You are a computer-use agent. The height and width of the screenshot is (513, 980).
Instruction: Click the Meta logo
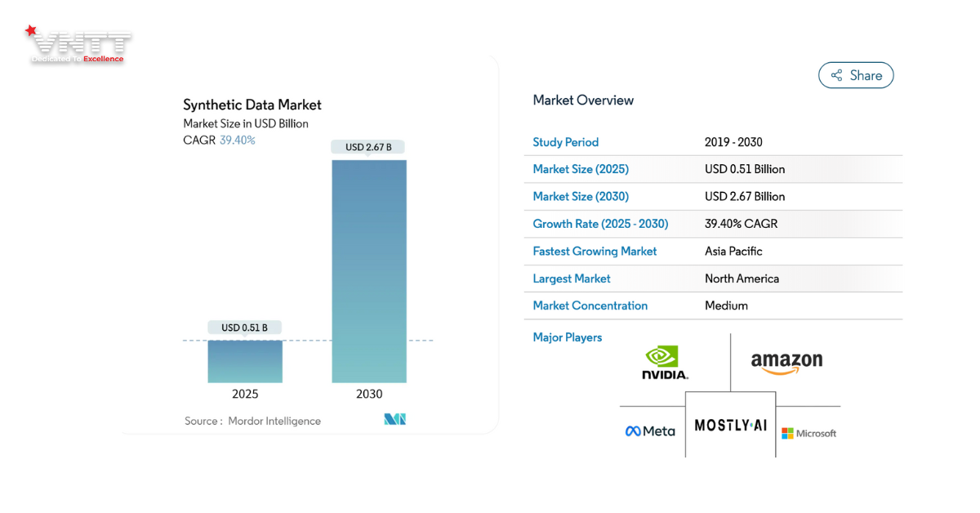point(650,431)
